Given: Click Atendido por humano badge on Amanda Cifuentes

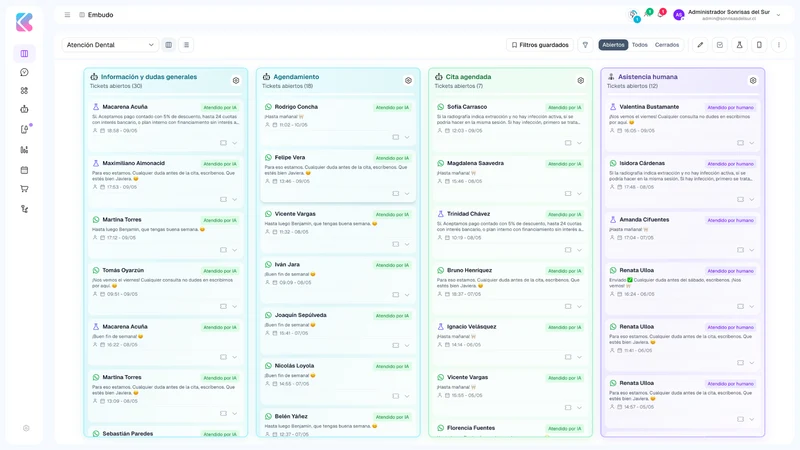Looking at the screenshot, I should pos(730,220).
